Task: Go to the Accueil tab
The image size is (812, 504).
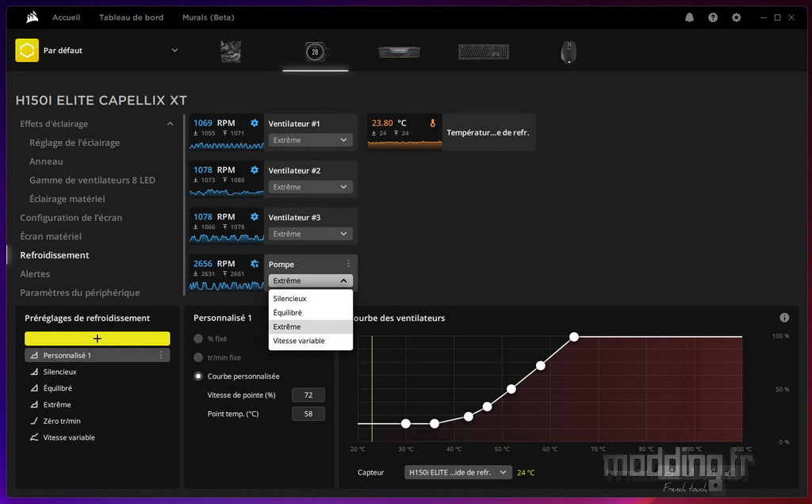Action: click(x=67, y=17)
